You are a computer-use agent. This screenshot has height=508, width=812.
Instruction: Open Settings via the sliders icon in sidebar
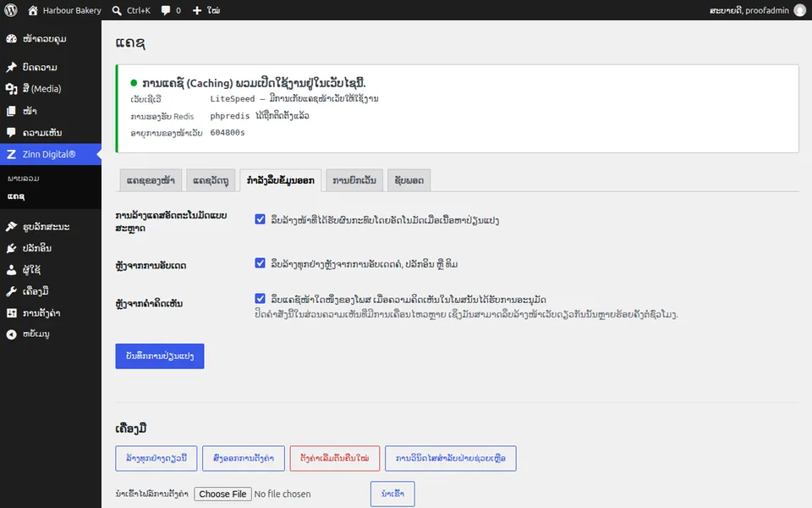[x=11, y=313]
